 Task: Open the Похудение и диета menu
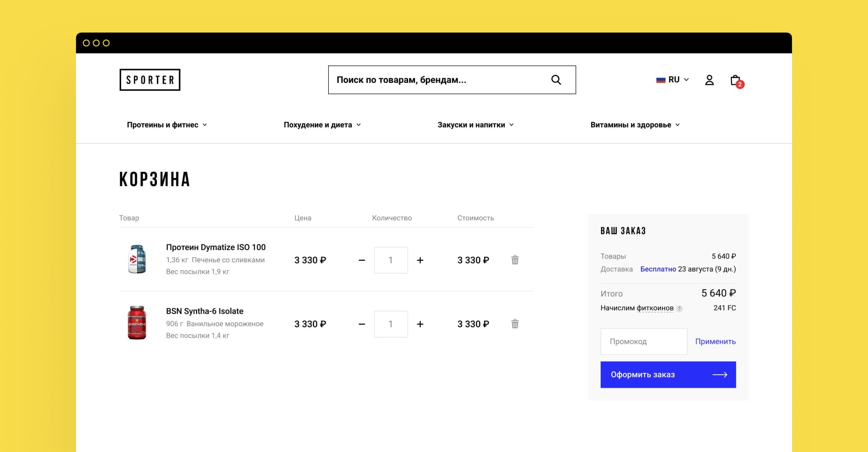click(x=322, y=125)
